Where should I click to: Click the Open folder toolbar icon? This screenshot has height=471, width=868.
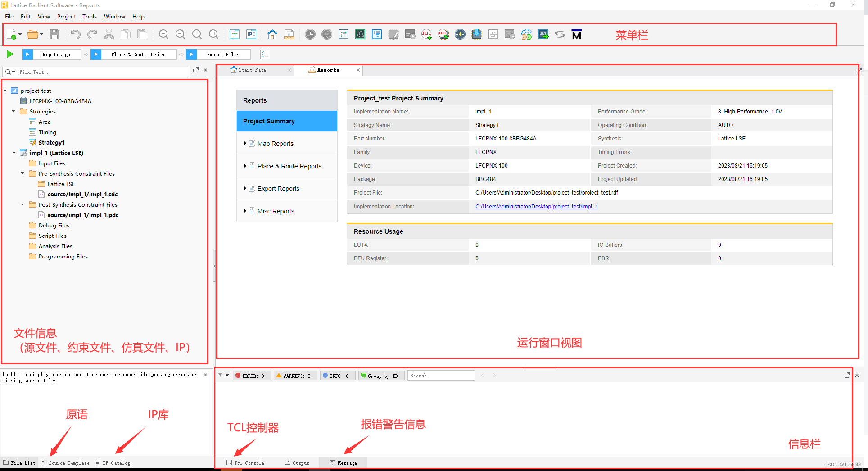pos(32,34)
